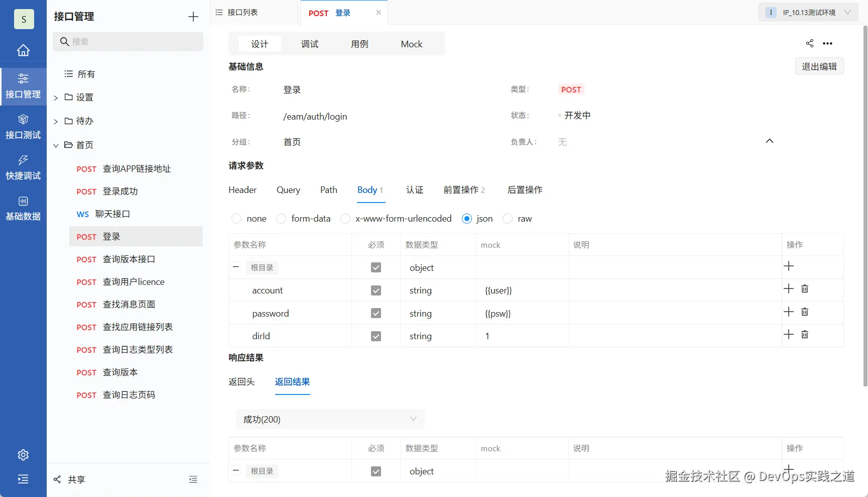Select the none body type

[x=236, y=219]
